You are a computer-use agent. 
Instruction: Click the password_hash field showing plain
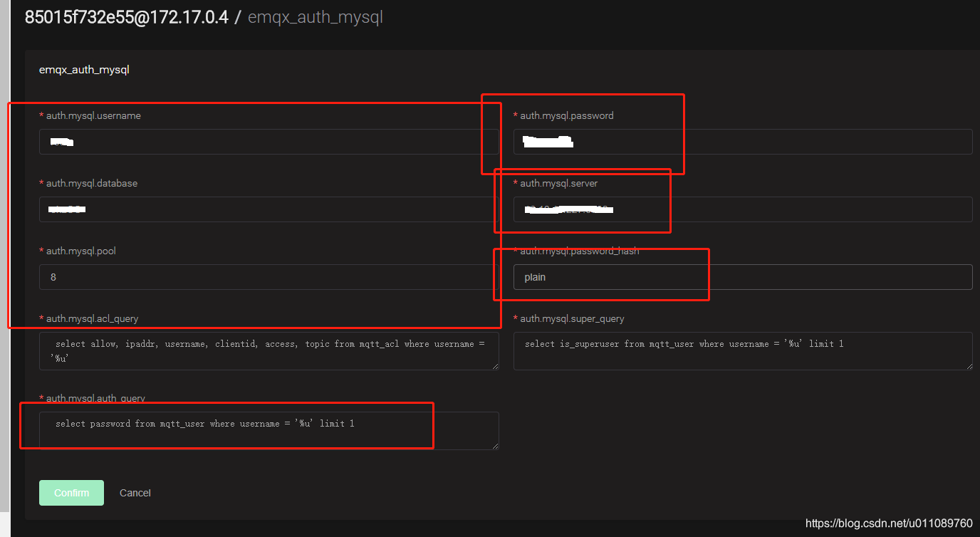pos(743,277)
